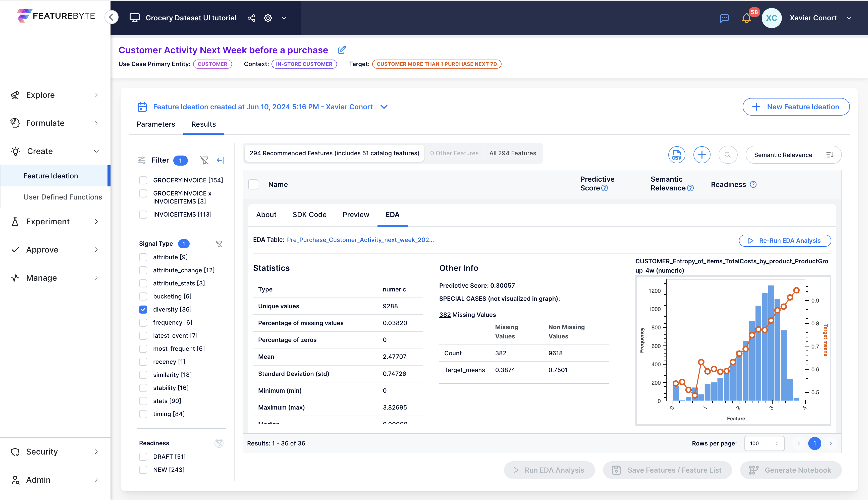The image size is (868, 500).
Task: Click the FeatureByte logo
Action: 56,16
